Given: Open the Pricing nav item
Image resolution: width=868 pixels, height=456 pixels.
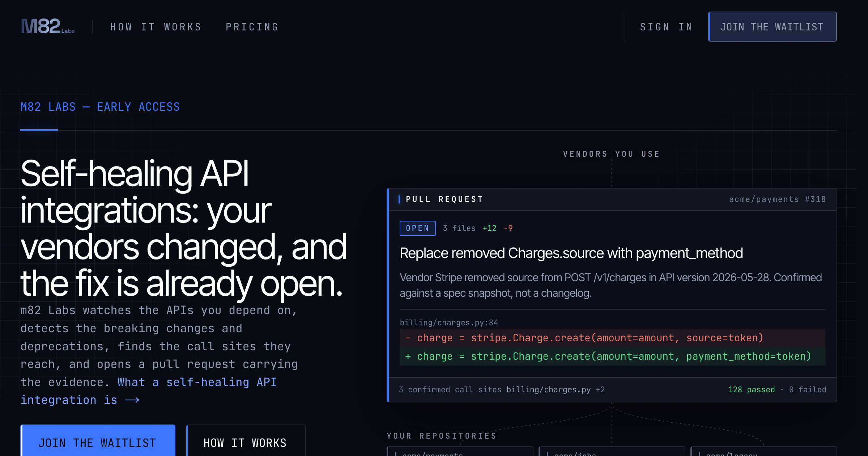Looking at the screenshot, I should tap(252, 27).
